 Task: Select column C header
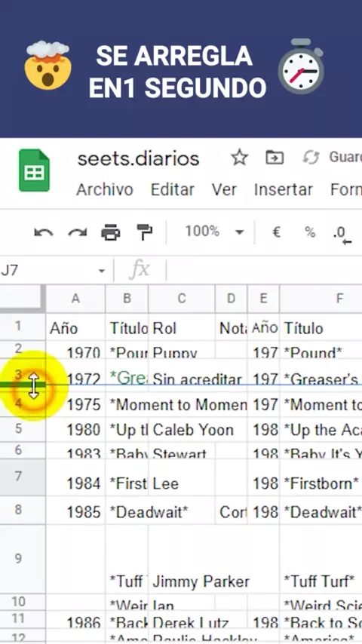[x=181, y=299]
